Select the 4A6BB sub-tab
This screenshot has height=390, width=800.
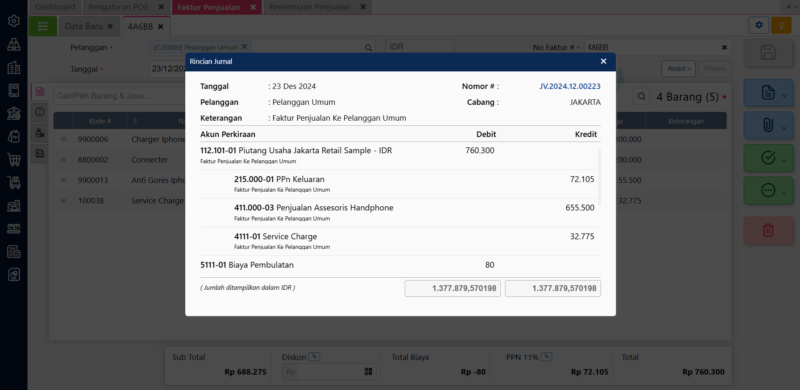[x=140, y=26]
